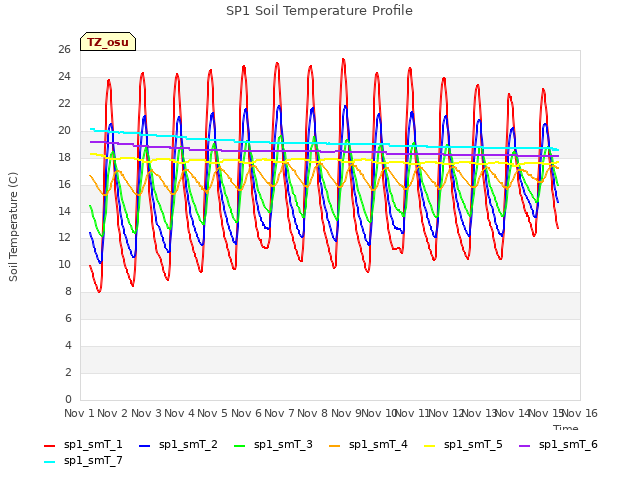Click the purple sp1_smT_6 legend swatch
The height and width of the screenshot is (480, 640).
pos(524,446)
